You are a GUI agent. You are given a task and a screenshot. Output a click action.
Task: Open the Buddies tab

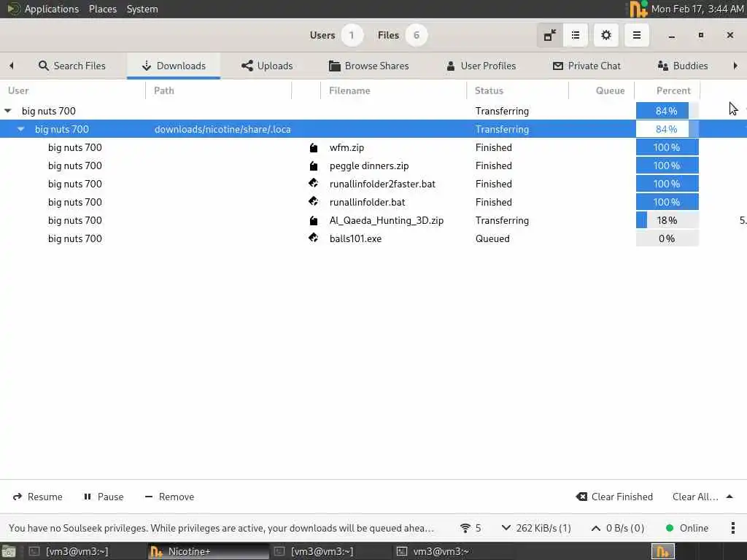682,66
